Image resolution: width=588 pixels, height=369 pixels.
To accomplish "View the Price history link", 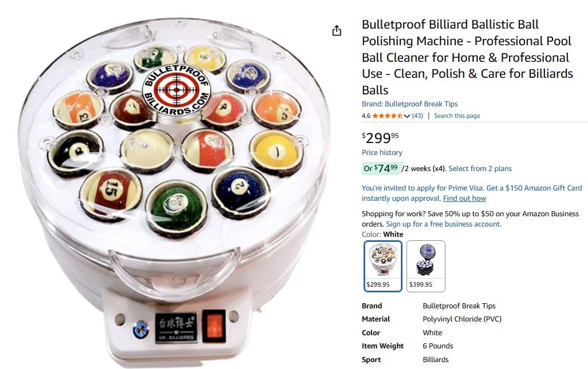I will pyautogui.click(x=382, y=153).
